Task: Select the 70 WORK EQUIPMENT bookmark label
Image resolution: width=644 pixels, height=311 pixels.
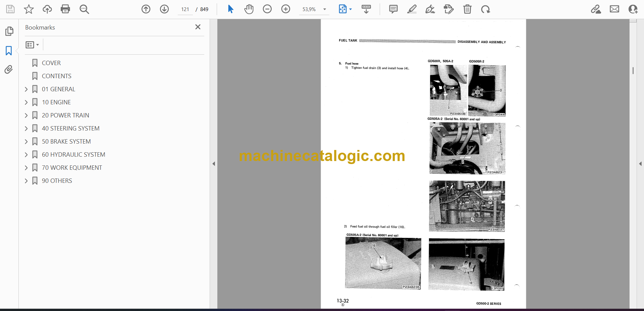Action: tap(72, 168)
